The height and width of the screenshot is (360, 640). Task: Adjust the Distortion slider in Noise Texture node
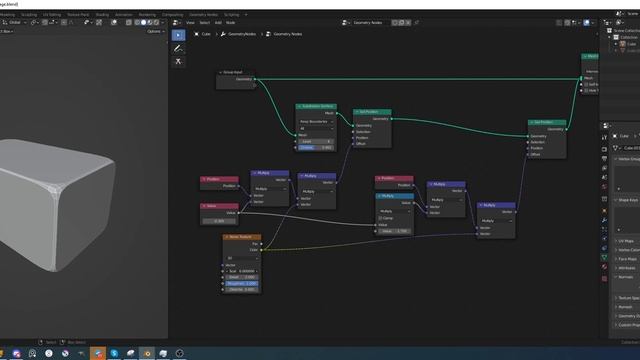tap(242, 289)
